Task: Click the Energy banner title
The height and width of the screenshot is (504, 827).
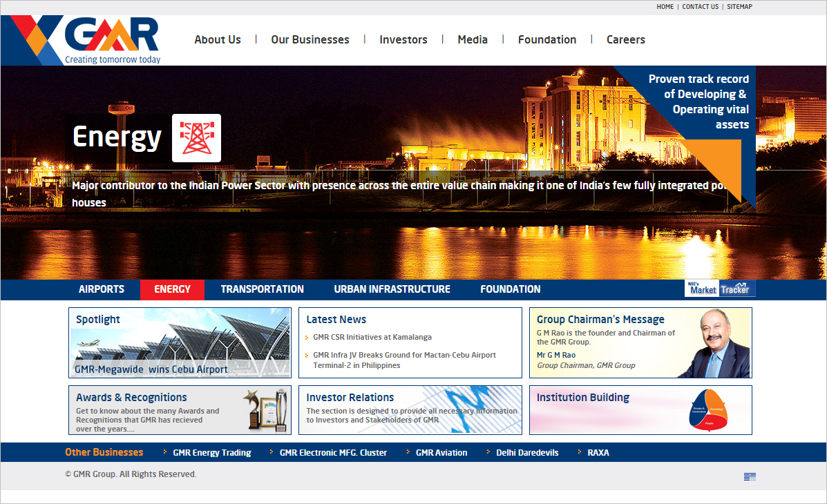Action: (117, 137)
